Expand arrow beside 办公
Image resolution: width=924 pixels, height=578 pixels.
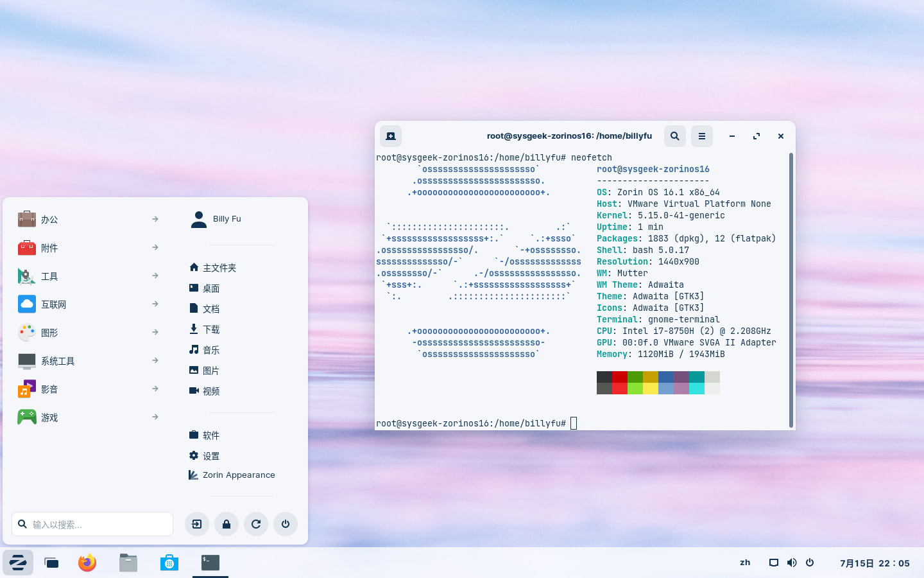click(155, 219)
